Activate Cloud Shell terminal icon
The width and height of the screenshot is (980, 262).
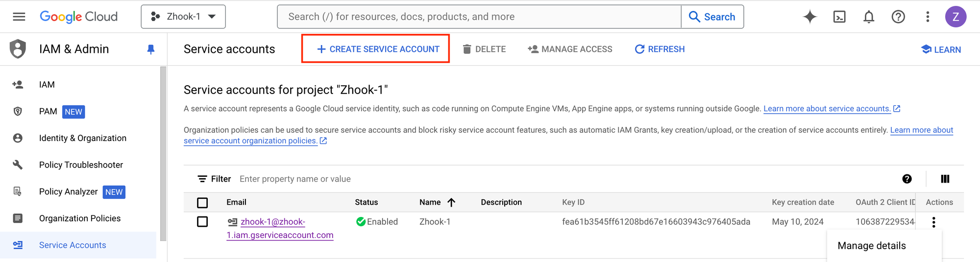(839, 17)
